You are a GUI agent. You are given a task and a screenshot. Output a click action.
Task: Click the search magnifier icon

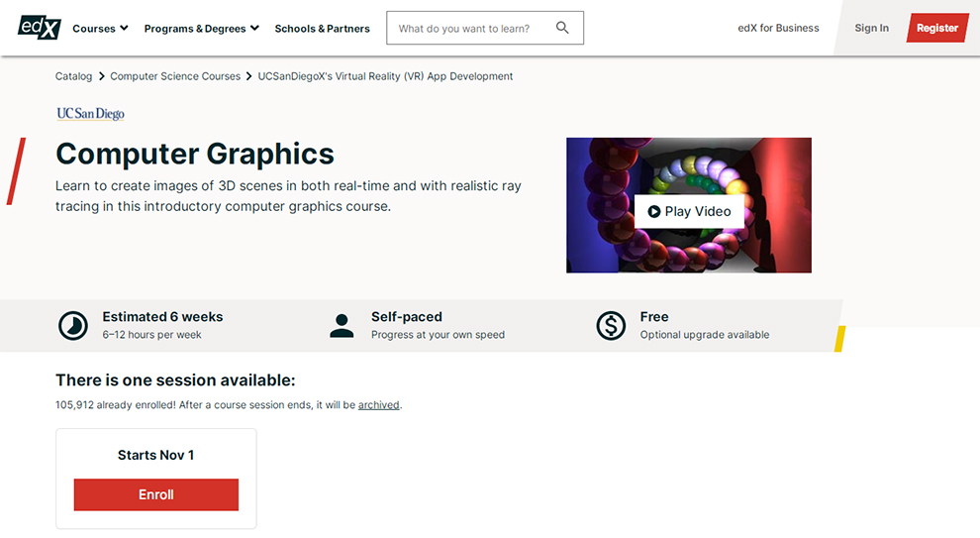pos(562,28)
